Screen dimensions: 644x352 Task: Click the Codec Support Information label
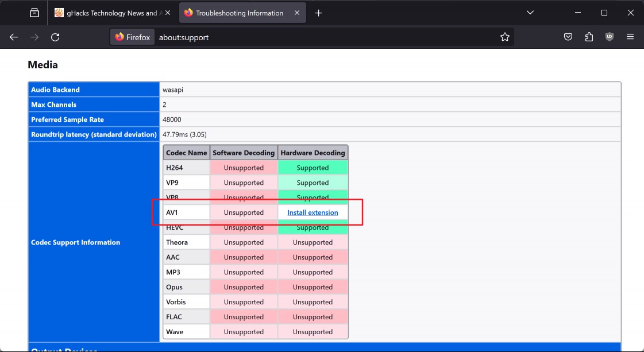(x=94, y=242)
